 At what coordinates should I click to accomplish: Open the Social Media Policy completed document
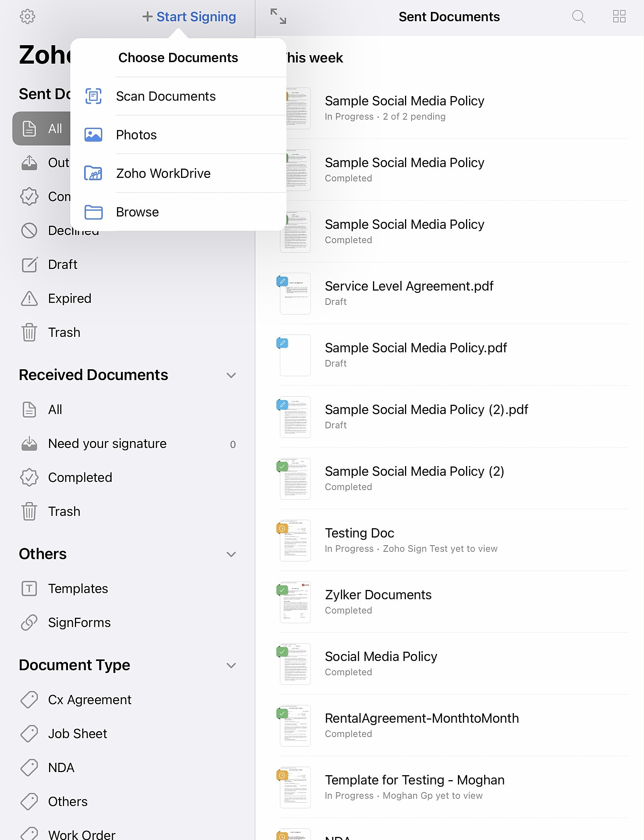click(x=449, y=664)
